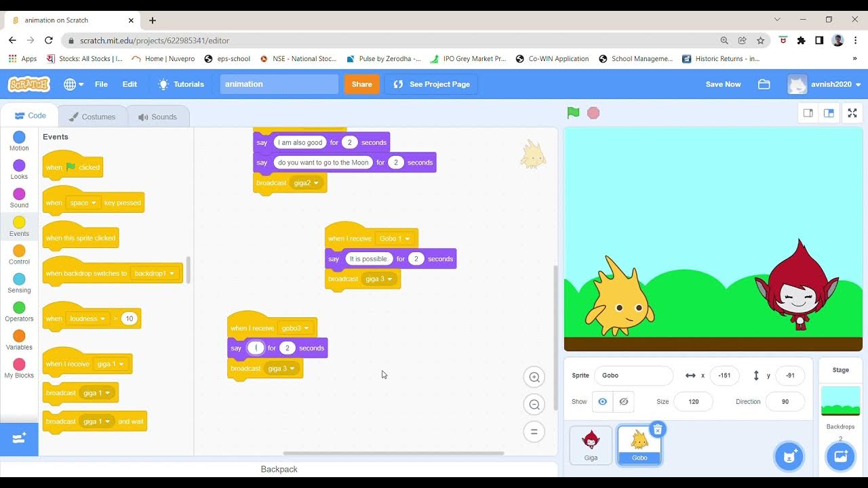The image size is (868, 488).
Task: Delete the Gobo sprite with trash icon
Action: pyautogui.click(x=658, y=430)
